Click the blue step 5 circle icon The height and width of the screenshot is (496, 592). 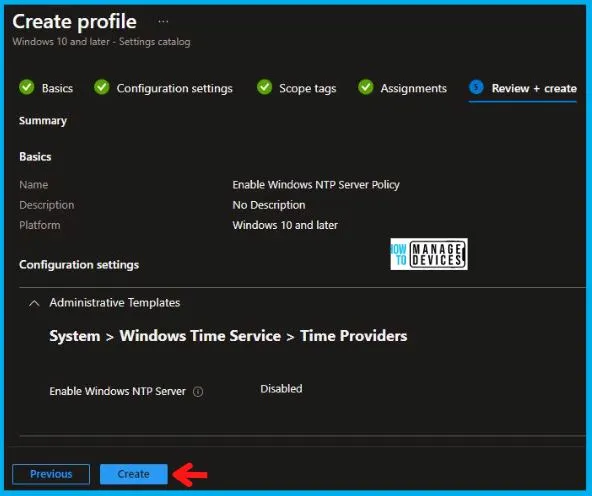(x=476, y=87)
